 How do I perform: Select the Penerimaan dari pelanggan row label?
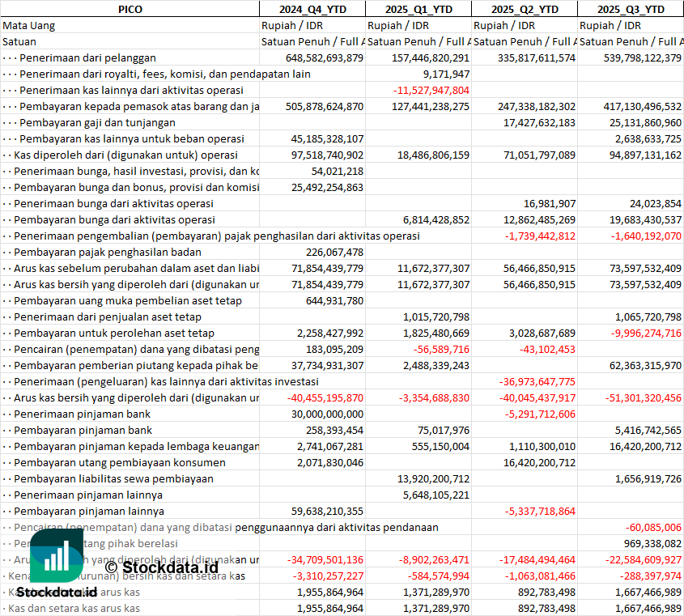coord(87,57)
